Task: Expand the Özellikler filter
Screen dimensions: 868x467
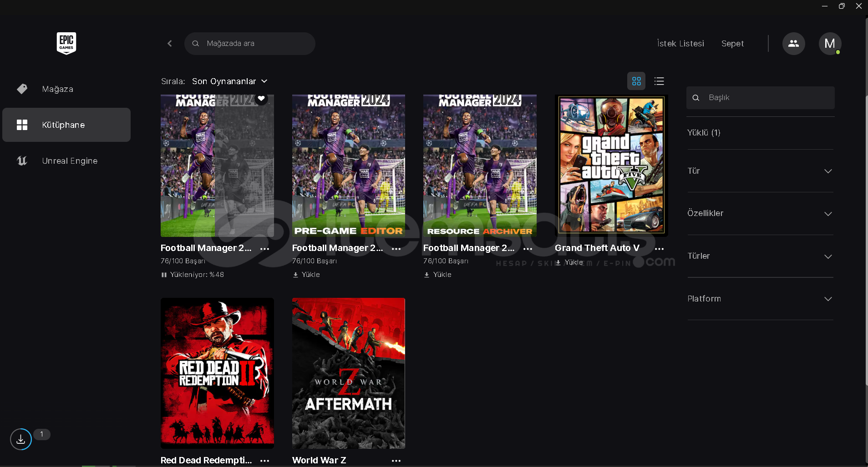Action: [x=760, y=214]
